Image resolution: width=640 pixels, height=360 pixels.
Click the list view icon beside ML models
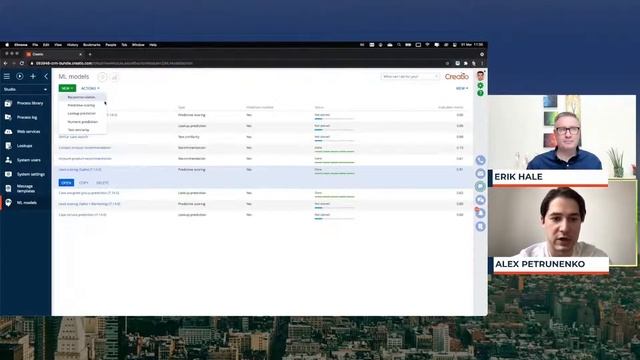pyautogui.click(x=102, y=77)
